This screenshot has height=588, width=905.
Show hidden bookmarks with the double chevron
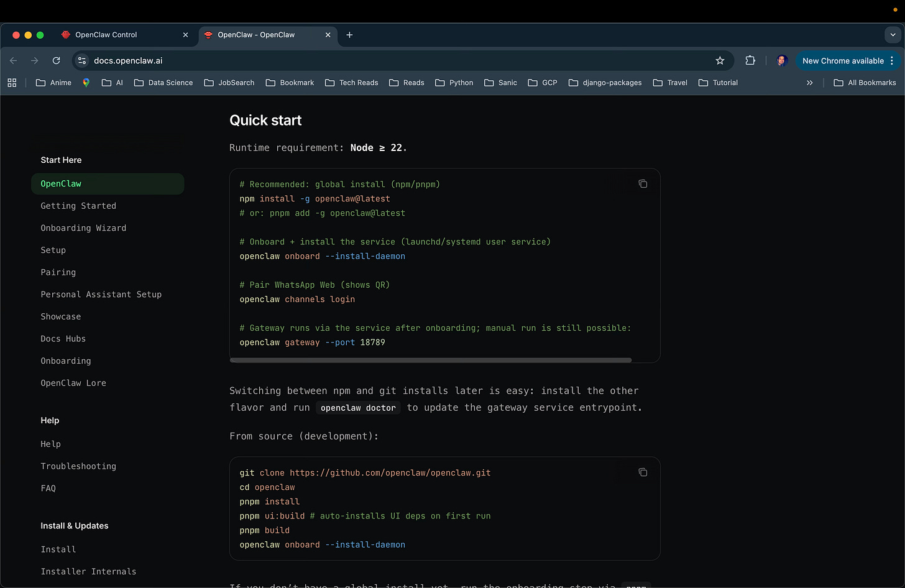pos(809,83)
